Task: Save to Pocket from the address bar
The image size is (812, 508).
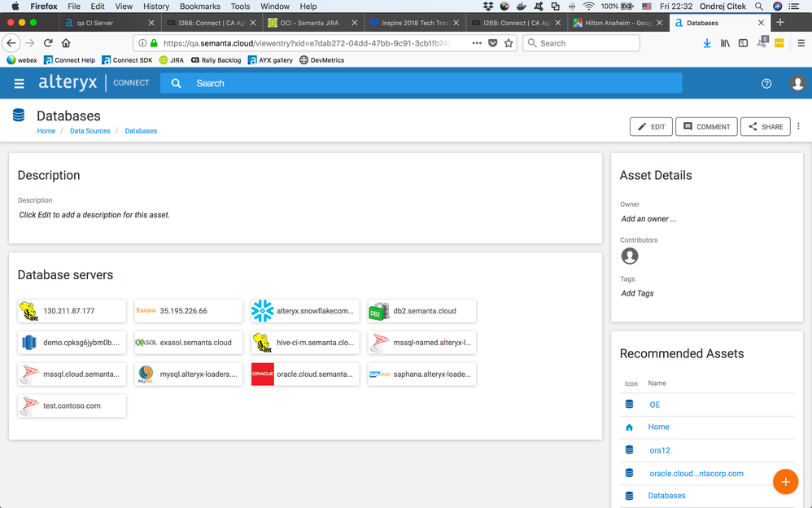Action: tap(493, 43)
